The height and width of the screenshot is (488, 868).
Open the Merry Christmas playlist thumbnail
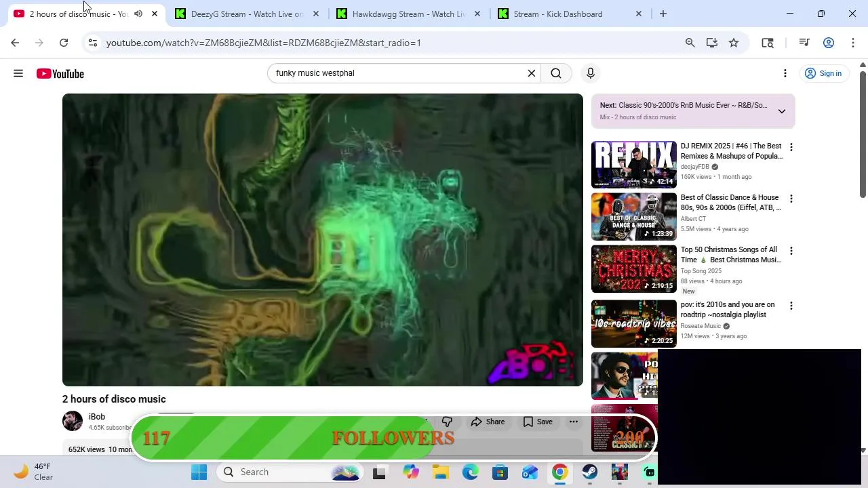[x=634, y=269]
